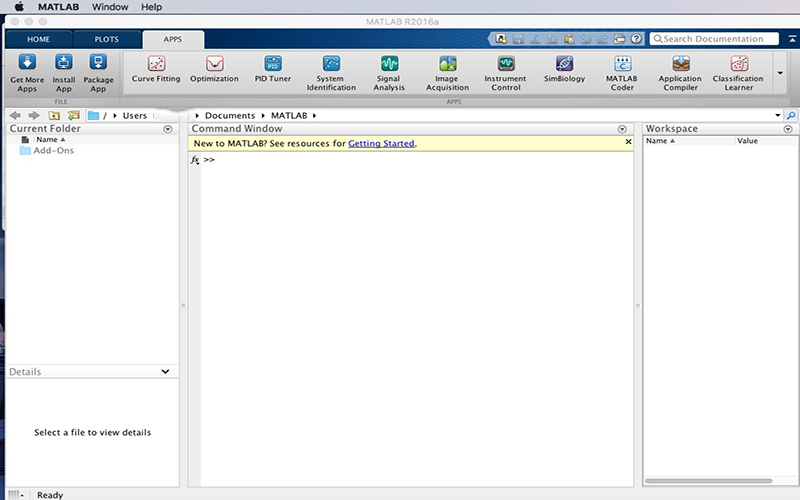Click the Browse for folder icon
This screenshot has height=500, width=800.
click(x=73, y=115)
